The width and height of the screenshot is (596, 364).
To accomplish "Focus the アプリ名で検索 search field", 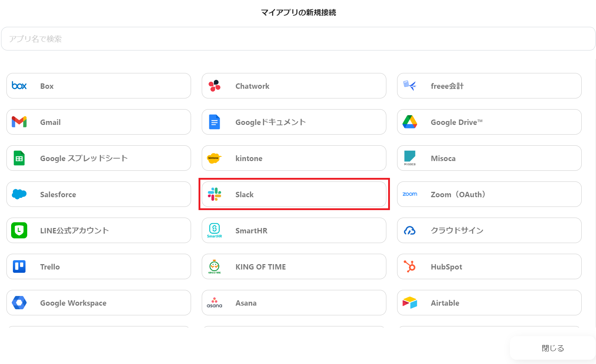I will pos(298,39).
